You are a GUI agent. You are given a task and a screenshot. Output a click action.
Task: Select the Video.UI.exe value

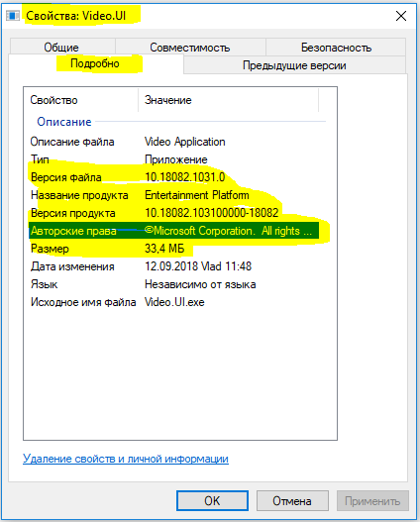[174, 302]
